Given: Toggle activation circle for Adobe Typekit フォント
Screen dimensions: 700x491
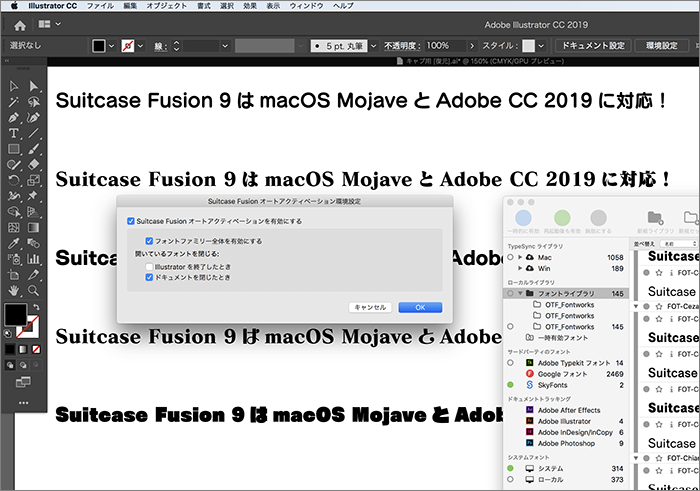Looking at the screenshot, I should point(510,363).
